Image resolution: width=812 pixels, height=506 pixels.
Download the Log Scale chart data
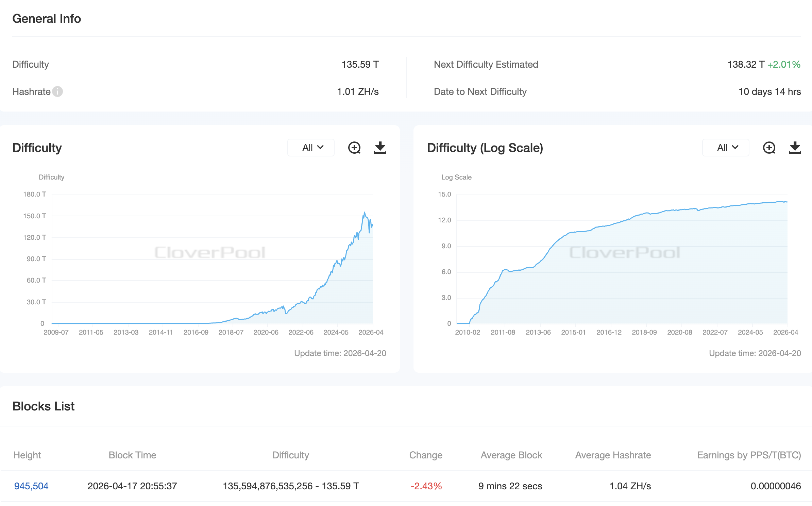point(795,148)
